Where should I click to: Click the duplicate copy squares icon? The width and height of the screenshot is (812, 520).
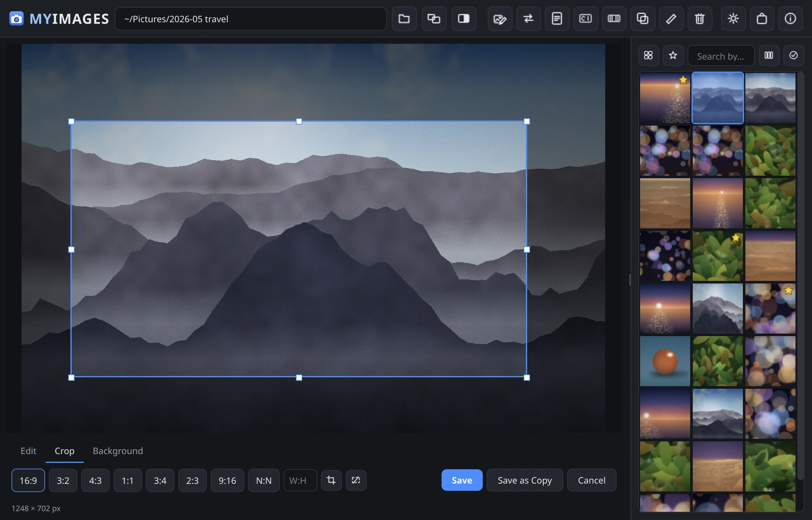pyautogui.click(x=642, y=19)
